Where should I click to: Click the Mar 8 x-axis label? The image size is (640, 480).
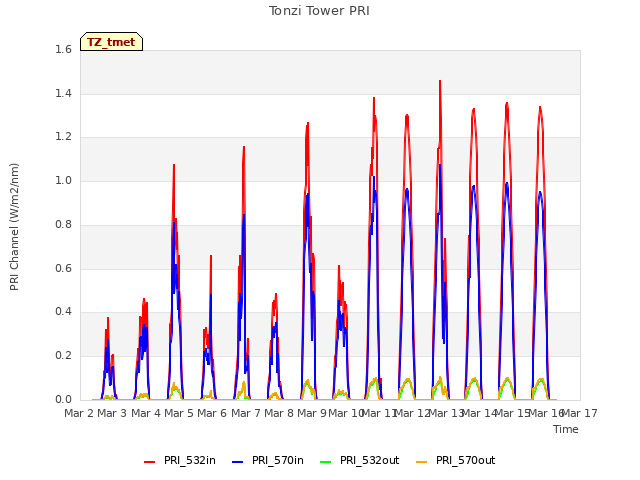coord(279,413)
